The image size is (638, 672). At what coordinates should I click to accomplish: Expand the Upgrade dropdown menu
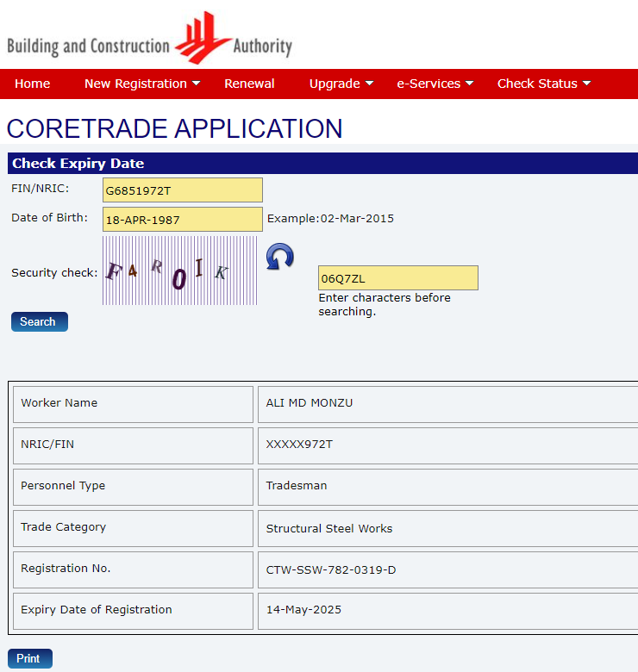coord(341,84)
